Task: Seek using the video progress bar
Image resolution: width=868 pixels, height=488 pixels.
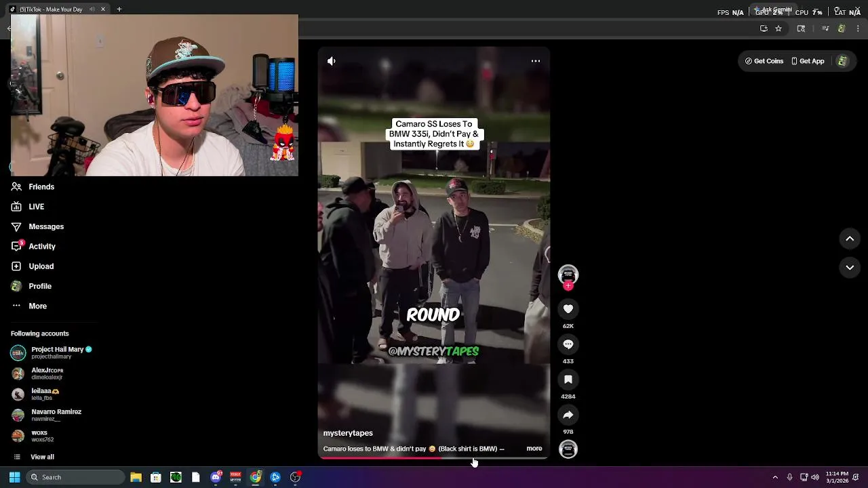Action: tap(433, 458)
